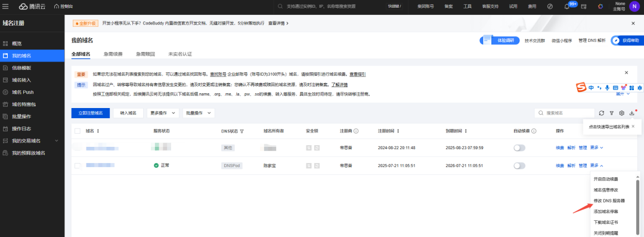Expand the 更多操作 dropdown
This screenshot has height=237, width=644.
click(x=163, y=113)
